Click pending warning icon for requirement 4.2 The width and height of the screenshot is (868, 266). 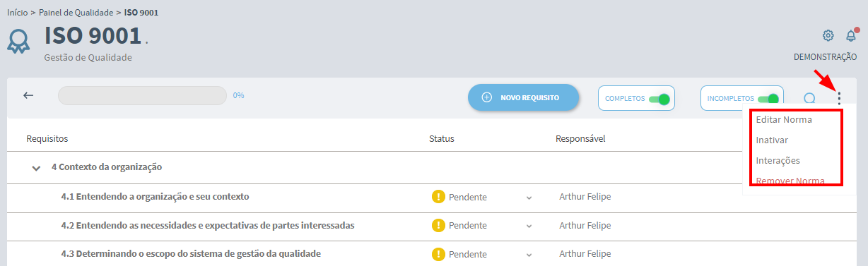coord(438,226)
